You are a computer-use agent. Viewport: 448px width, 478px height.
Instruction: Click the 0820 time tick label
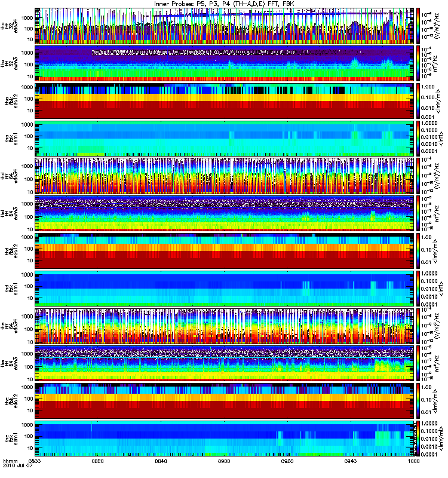pyautogui.click(x=98, y=461)
